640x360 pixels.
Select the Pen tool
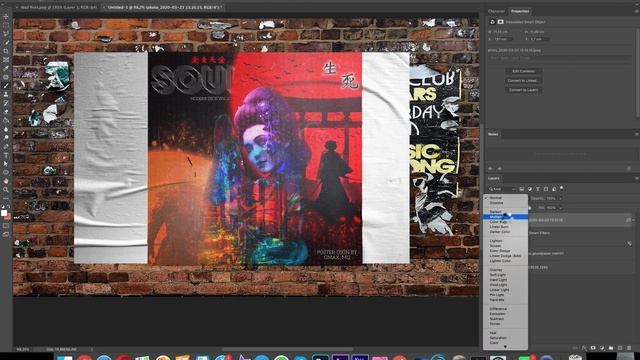tap(6, 146)
